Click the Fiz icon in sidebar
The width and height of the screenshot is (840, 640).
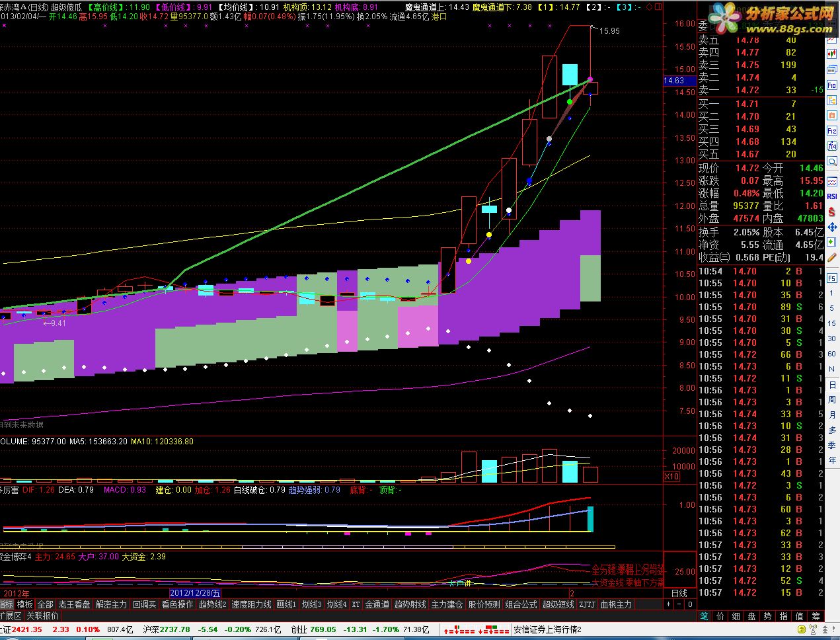pos(832,131)
